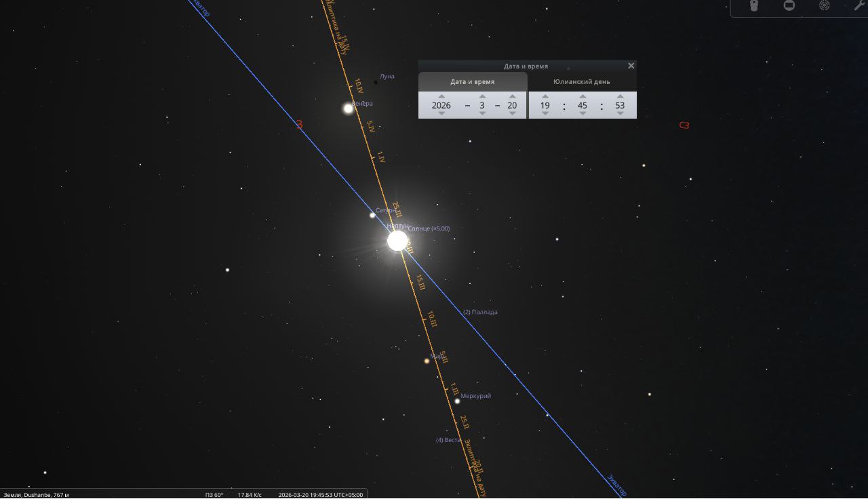Increase the hour 19 with up arrow
The width and height of the screenshot is (868, 499).
click(545, 96)
